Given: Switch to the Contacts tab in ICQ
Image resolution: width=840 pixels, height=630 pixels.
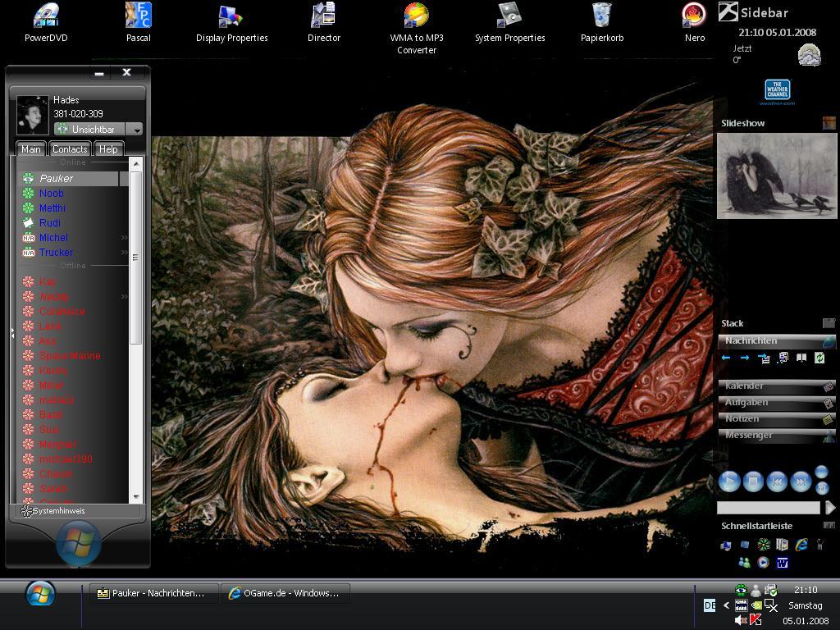Looking at the screenshot, I should tap(70, 149).
